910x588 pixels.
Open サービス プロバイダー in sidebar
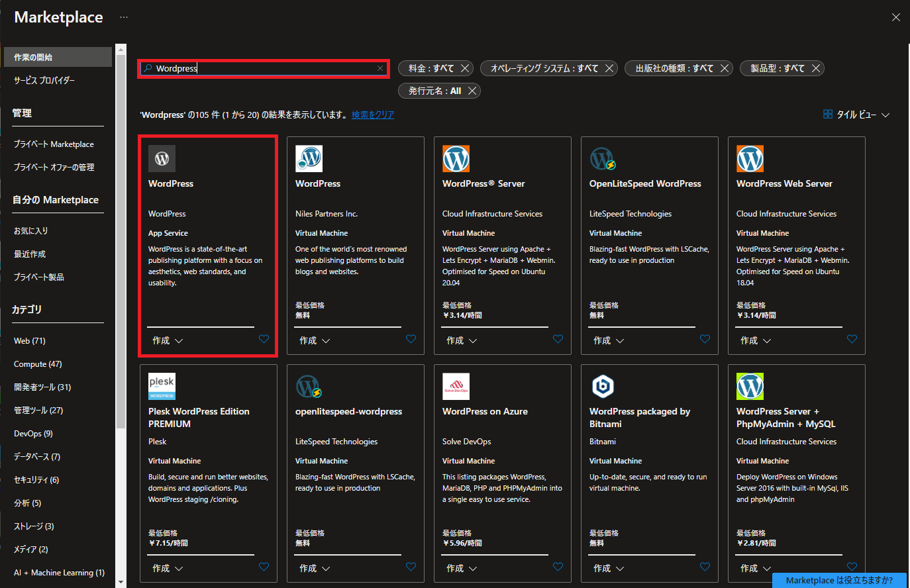pos(44,80)
